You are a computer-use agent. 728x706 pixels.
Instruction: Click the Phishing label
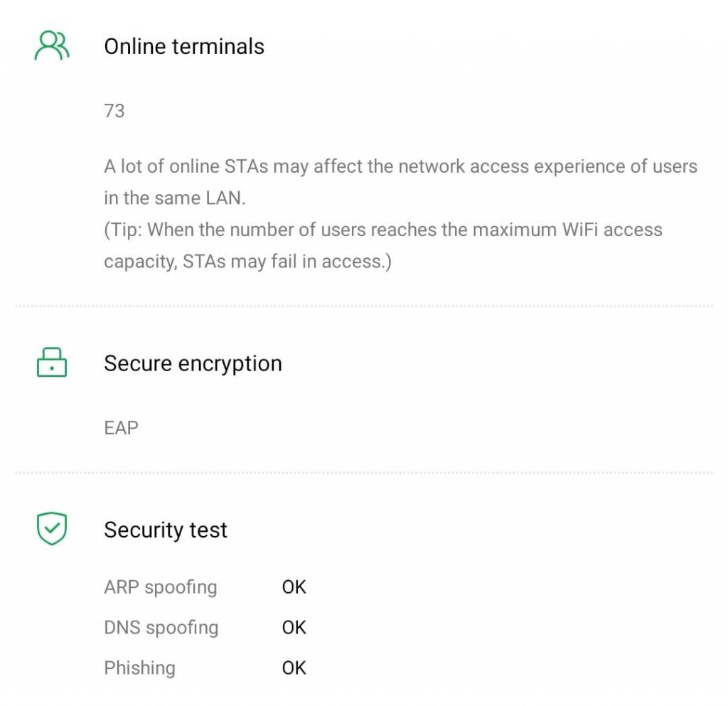139,668
